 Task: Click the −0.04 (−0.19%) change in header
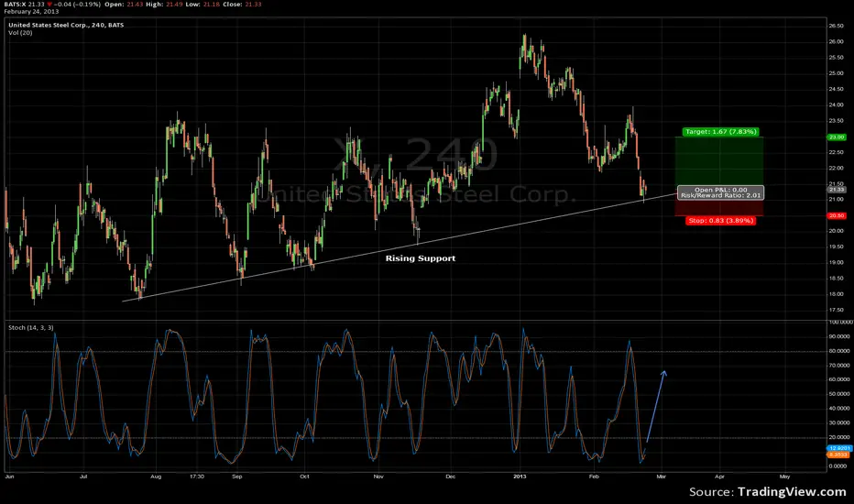pos(77,5)
